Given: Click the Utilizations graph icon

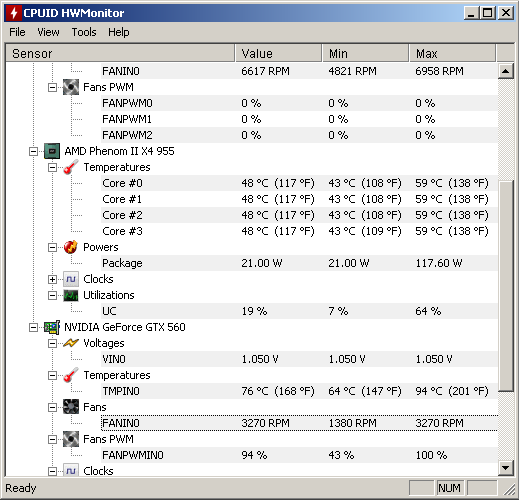Looking at the screenshot, I should click(x=71, y=295).
